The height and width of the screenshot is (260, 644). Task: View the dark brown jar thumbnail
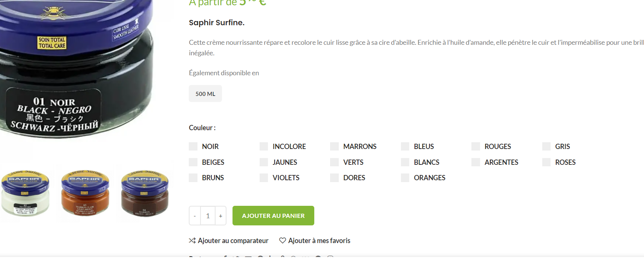[145, 193]
